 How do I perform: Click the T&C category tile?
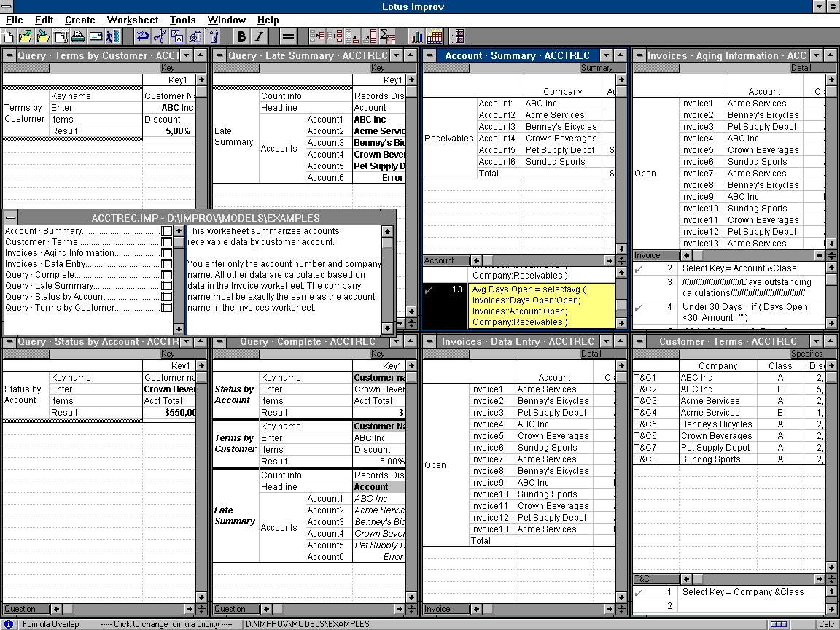[x=642, y=579]
